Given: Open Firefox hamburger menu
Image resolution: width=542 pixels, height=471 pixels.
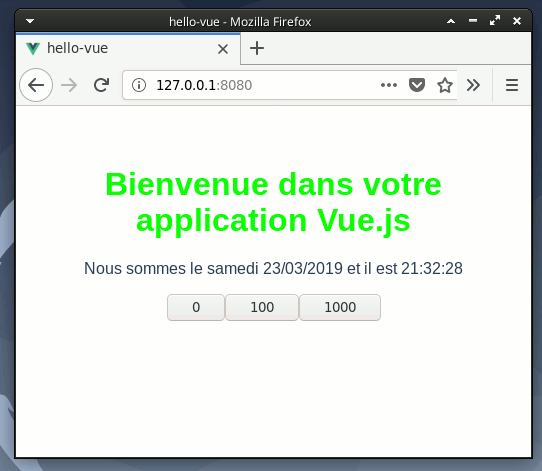Looking at the screenshot, I should pos(512,85).
